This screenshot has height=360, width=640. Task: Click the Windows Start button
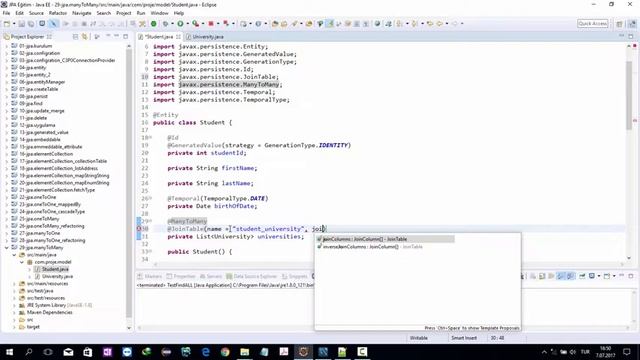pyautogui.click(x=9, y=352)
